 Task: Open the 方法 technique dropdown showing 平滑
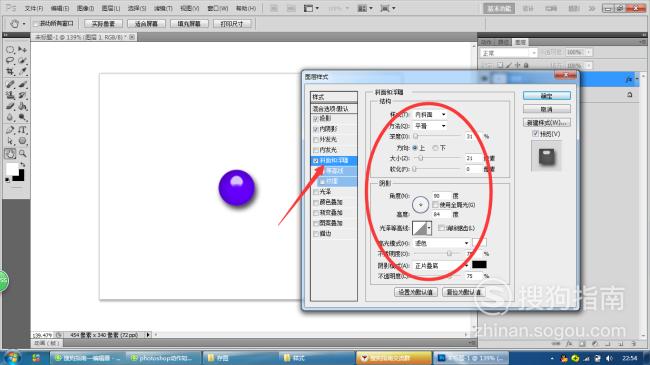430,126
